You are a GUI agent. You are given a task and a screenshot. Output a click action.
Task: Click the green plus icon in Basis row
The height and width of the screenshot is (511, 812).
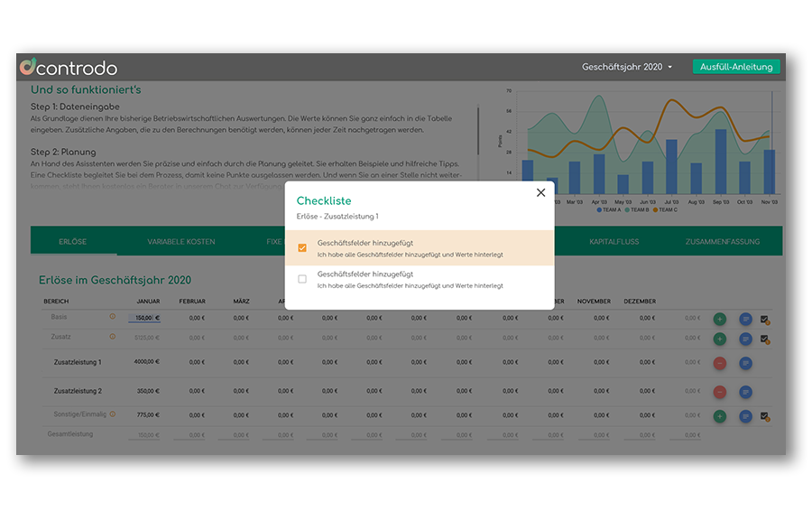click(x=719, y=319)
